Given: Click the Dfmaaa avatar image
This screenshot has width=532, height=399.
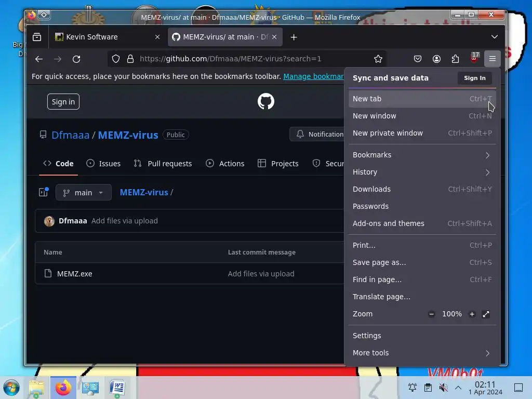Looking at the screenshot, I should pyautogui.click(x=49, y=221).
